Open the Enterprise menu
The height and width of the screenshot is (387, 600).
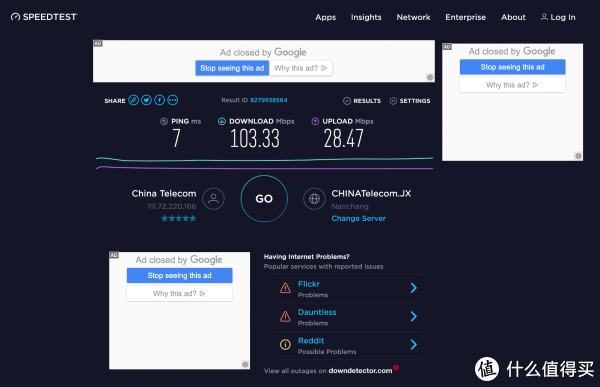pos(465,17)
